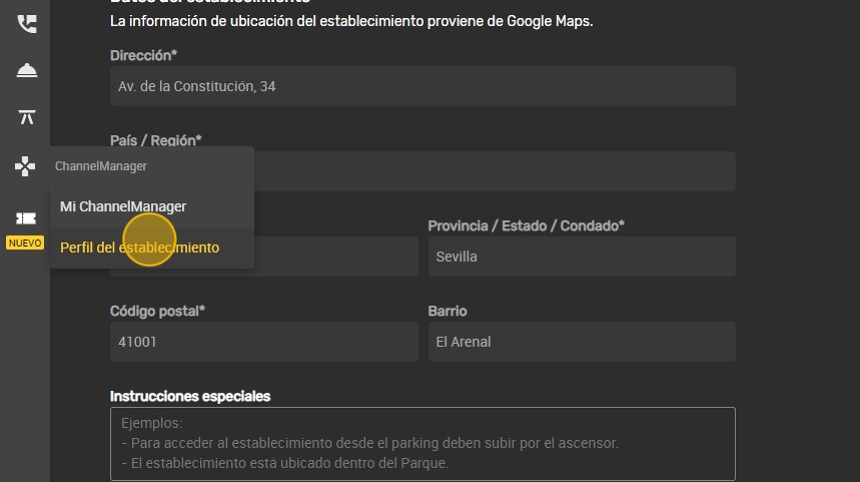Click the Dirección address input field
Screen dimensions: 860x482
422,87
